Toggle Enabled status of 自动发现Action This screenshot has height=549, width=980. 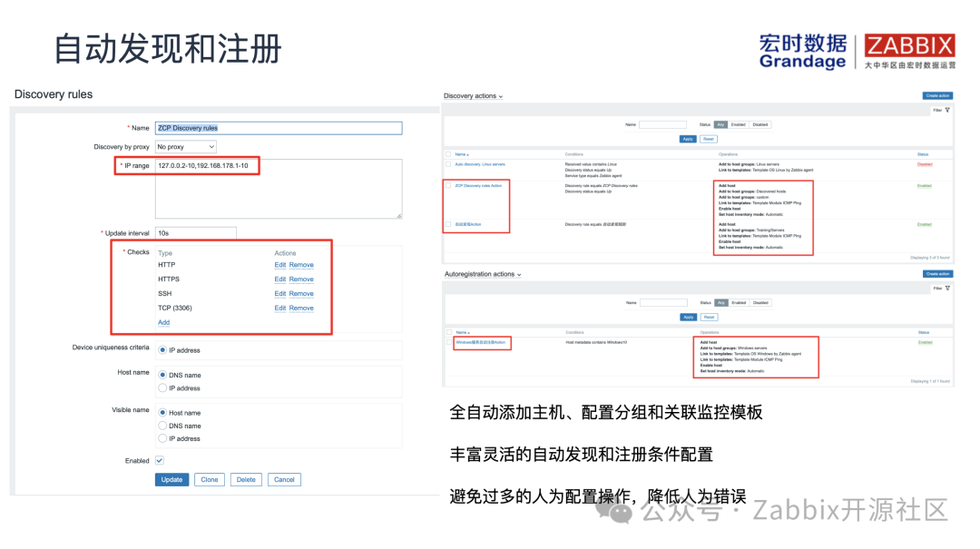(x=925, y=224)
